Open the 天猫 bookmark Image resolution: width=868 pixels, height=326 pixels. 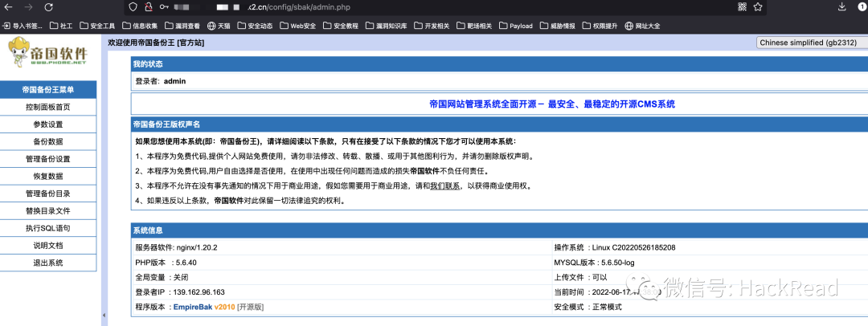pos(219,26)
